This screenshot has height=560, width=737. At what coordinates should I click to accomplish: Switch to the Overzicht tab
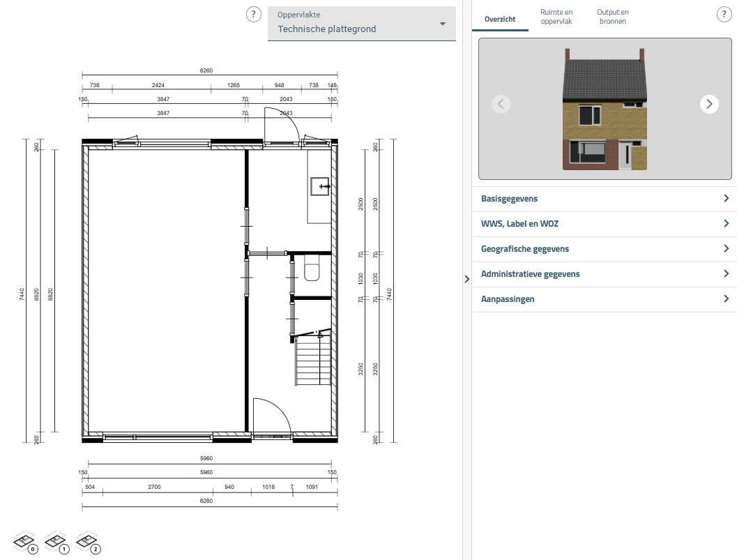pyautogui.click(x=500, y=19)
